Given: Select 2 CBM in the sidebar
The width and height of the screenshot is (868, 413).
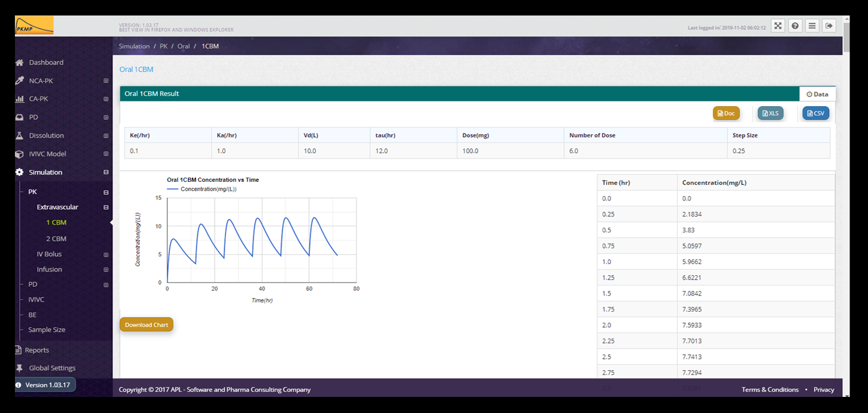Looking at the screenshot, I should 56,238.
